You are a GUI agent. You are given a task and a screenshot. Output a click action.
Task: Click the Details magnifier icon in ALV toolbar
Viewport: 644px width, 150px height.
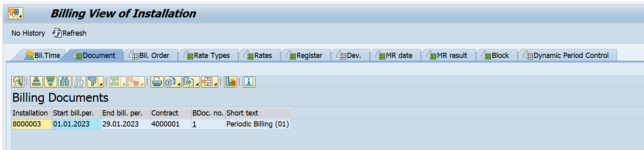tap(18, 82)
